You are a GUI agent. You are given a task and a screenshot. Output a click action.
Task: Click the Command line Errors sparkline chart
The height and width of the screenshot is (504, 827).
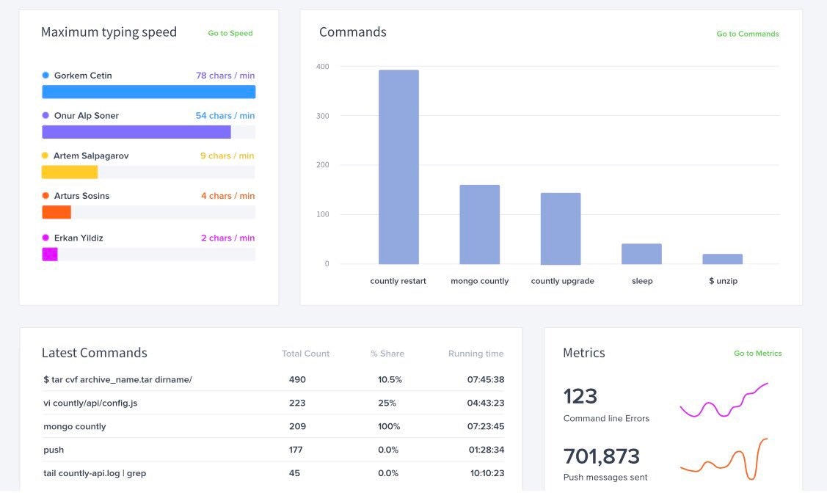(724, 400)
